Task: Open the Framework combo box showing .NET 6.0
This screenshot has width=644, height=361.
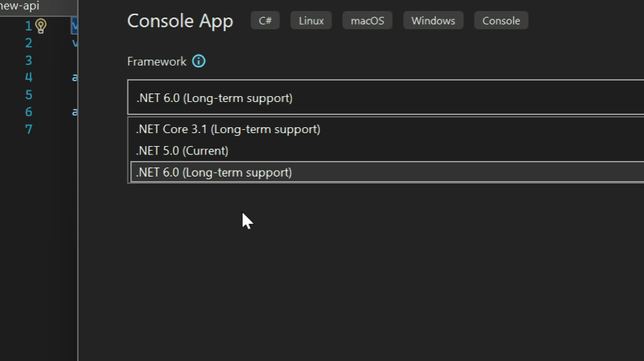Action: click(386, 98)
